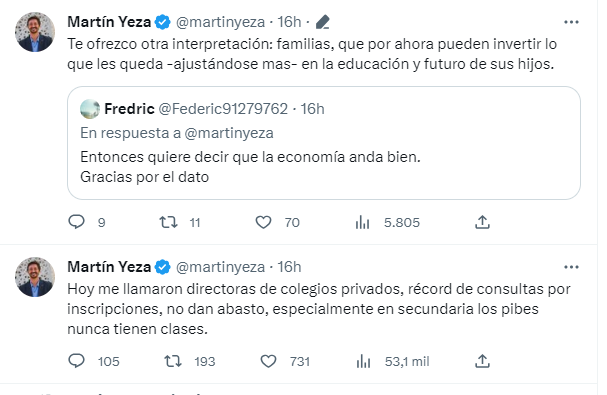Open @Federic91279762 handle in quoted tweet
The height and width of the screenshot is (395, 607).
[x=223, y=109]
